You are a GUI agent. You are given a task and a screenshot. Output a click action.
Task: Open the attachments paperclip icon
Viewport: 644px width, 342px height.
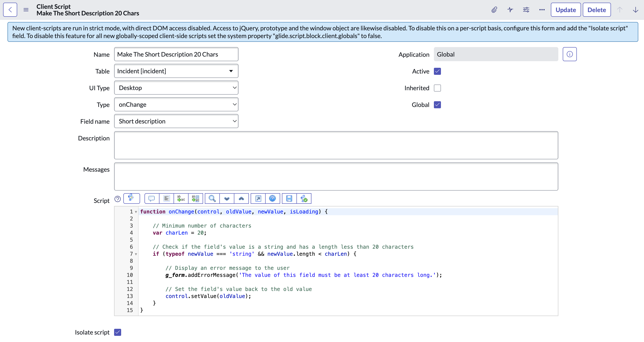(x=494, y=10)
